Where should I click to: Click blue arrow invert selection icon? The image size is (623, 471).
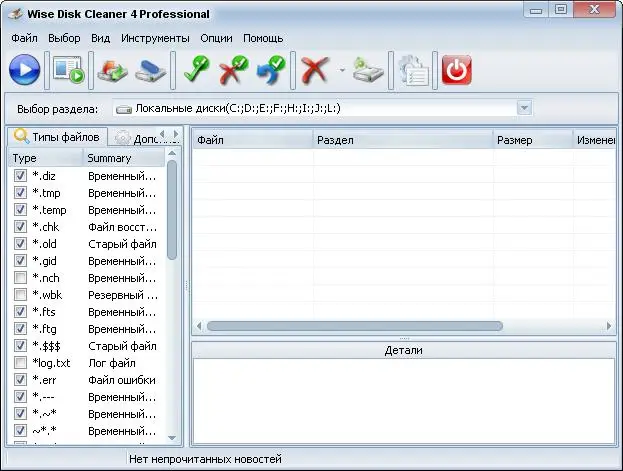point(271,70)
